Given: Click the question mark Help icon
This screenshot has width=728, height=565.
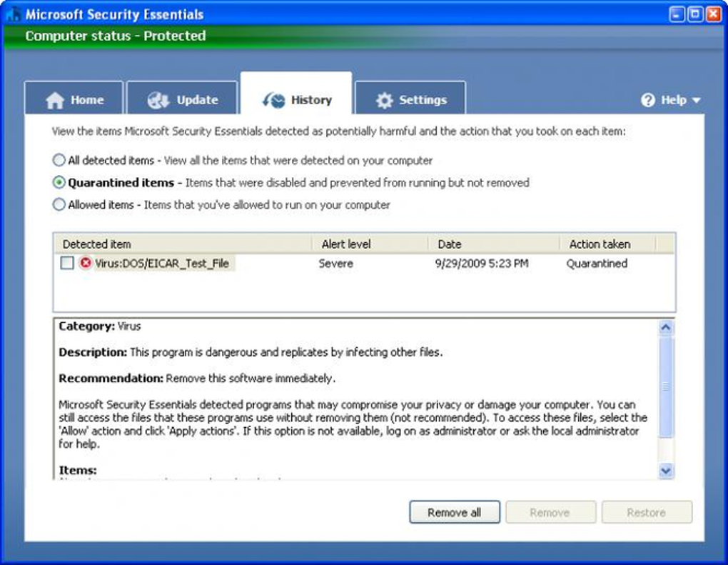Looking at the screenshot, I should (647, 100).
